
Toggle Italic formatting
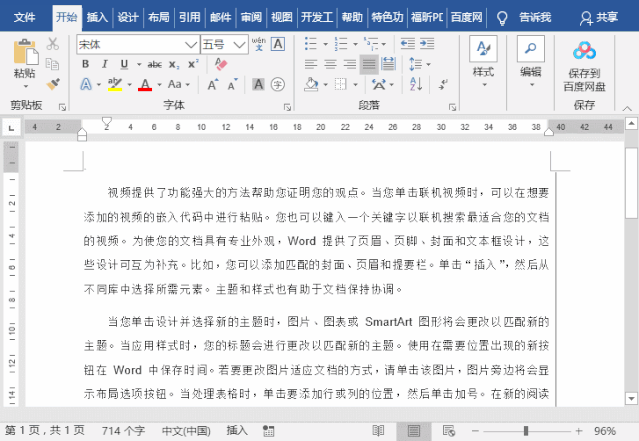[105, 64]
